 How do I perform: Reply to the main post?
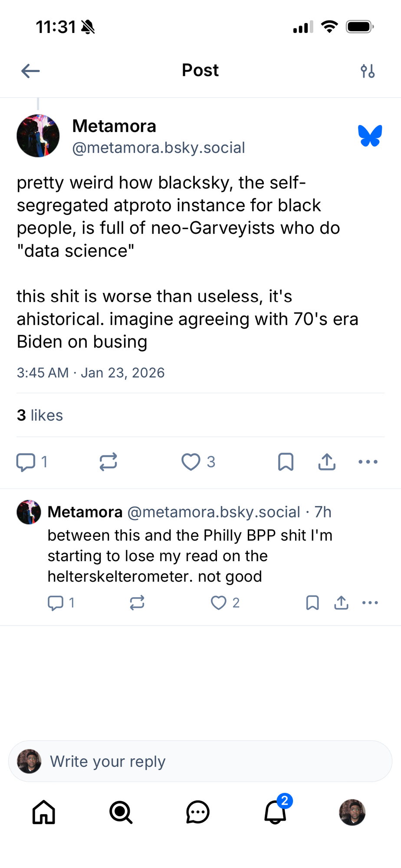click(x=26, y=462)
